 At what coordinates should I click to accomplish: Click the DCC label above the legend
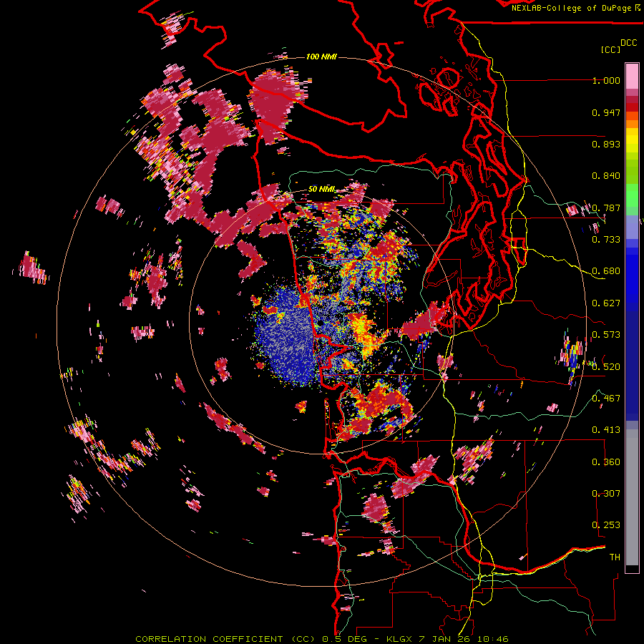pyautogui.click(x=628, y=43)
